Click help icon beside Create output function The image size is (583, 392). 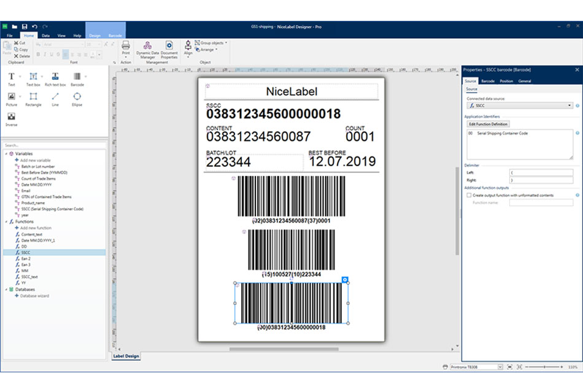point(577,195)
